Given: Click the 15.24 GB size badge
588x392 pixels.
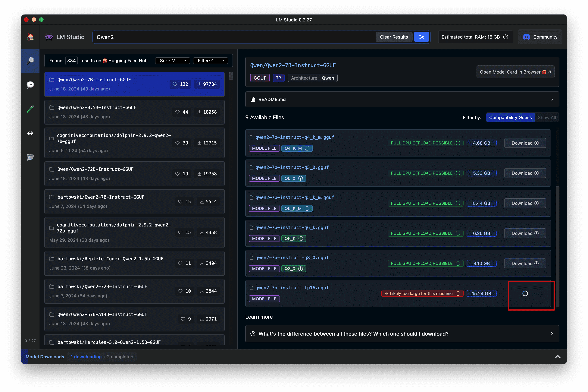Looking at the screenshot, I should click(481, 293).
